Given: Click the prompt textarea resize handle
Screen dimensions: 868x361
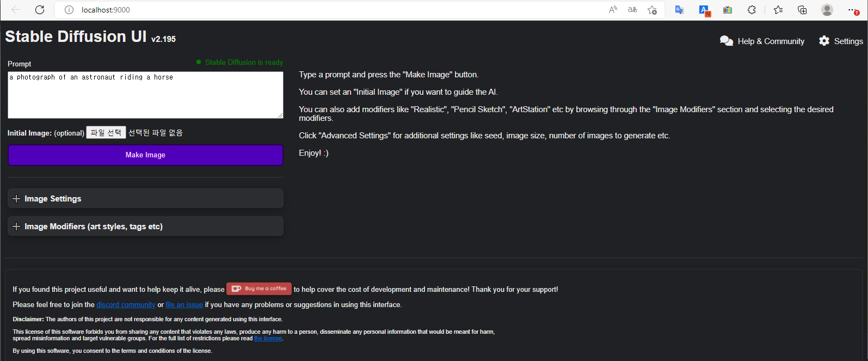Looking at the screenshot, I should tap(280, 115).
